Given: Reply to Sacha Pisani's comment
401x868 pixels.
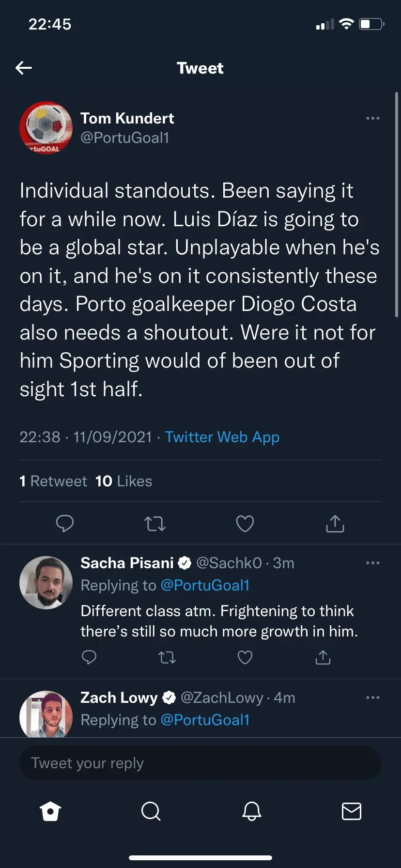Looking at the screenshot, I should click(x=89, y=657).
